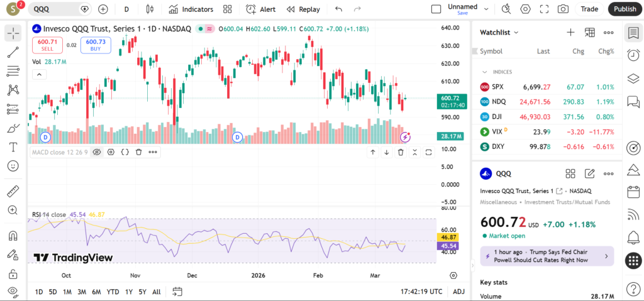Viewport: 644px width, 301px height.
Task: Select the ruler measure tool
Action: tap(13, 191)
